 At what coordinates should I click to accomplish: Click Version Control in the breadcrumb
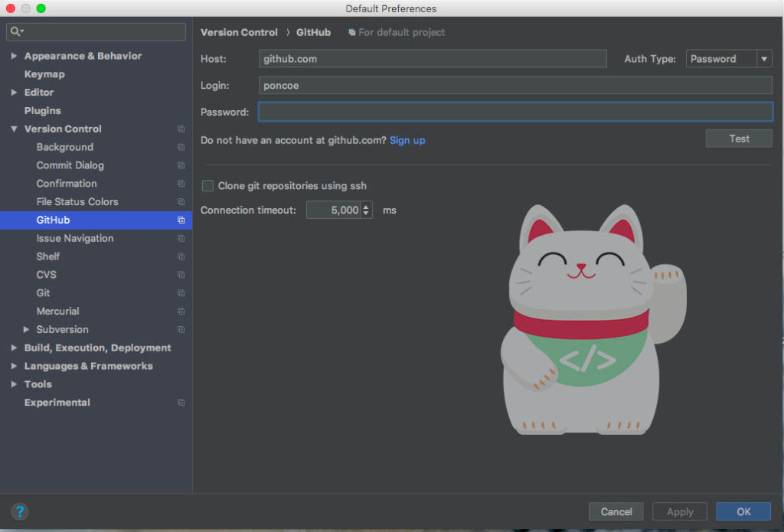(239, 32)
